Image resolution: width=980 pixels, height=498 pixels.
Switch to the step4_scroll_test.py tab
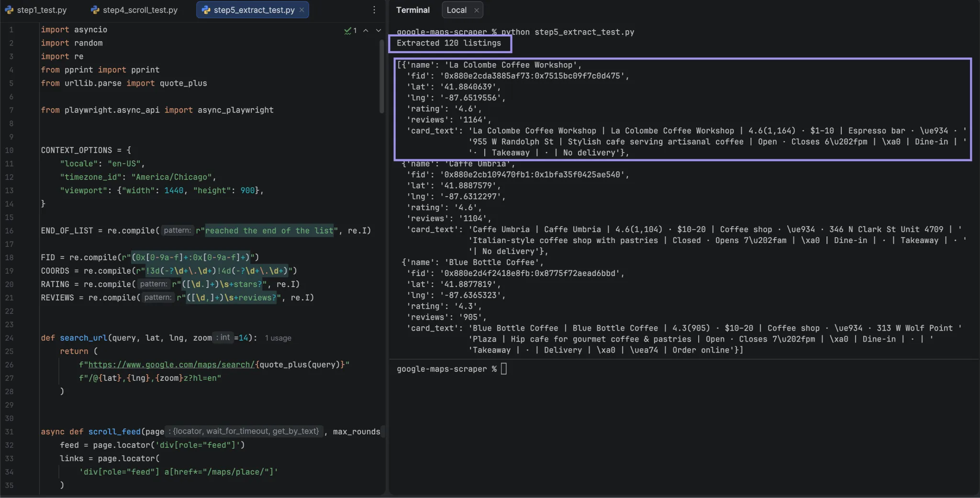(134, 10)
